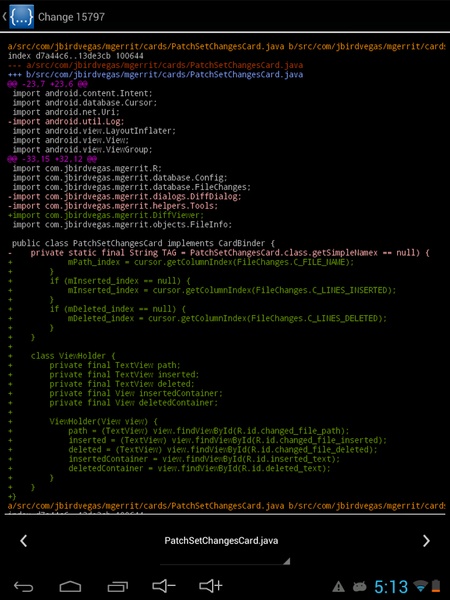
Task: Tap the mGerrit app icon with braces
Action: pos(22,17)
